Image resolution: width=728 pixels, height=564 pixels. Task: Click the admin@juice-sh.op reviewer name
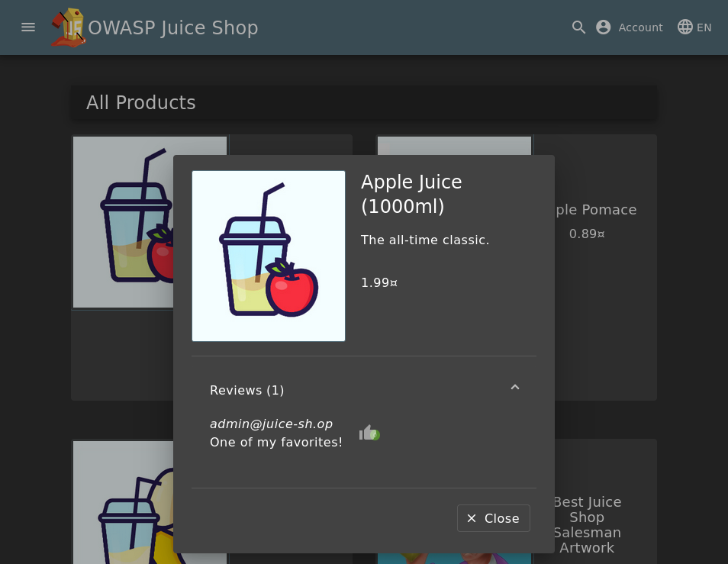coord(271,424)
